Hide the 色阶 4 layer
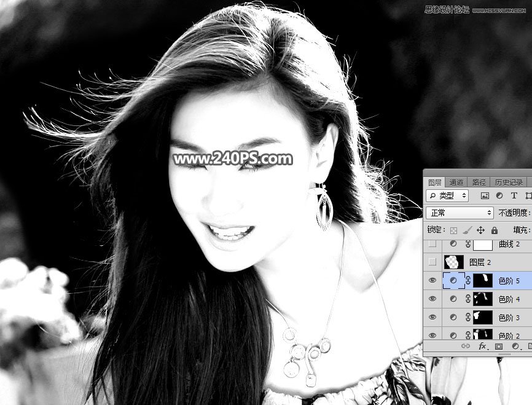The width and height of the screenshot is (532, 405). pos(432,299)
